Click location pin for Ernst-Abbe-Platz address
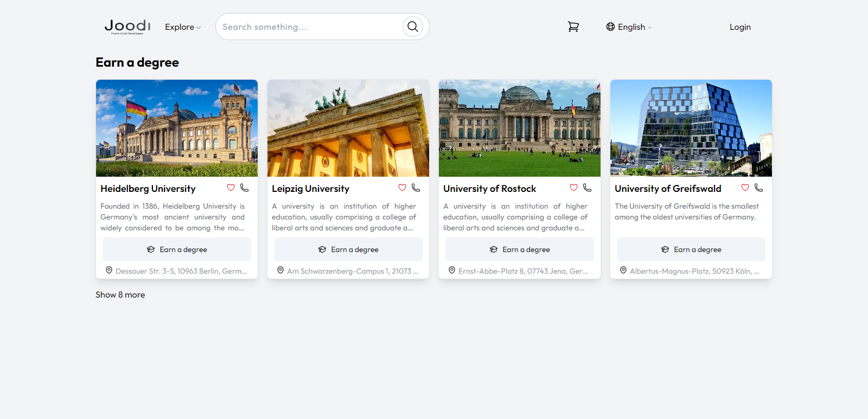 point(452,270)
